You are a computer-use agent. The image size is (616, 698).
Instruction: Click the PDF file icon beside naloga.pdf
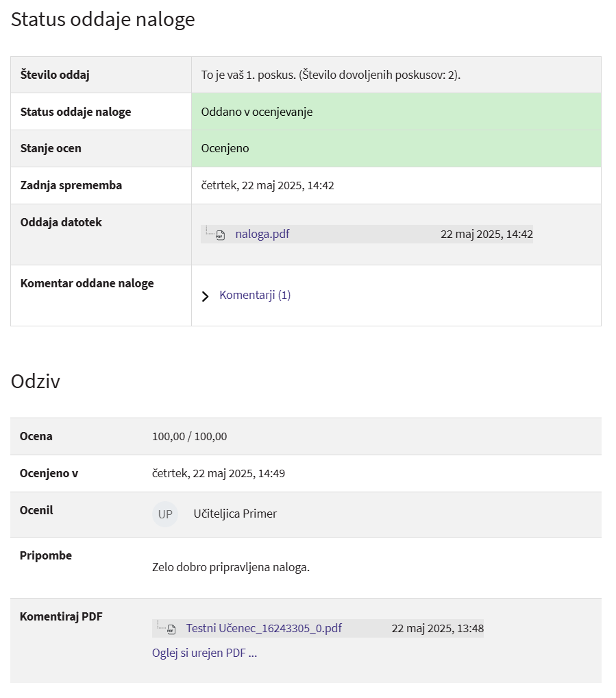221,235
